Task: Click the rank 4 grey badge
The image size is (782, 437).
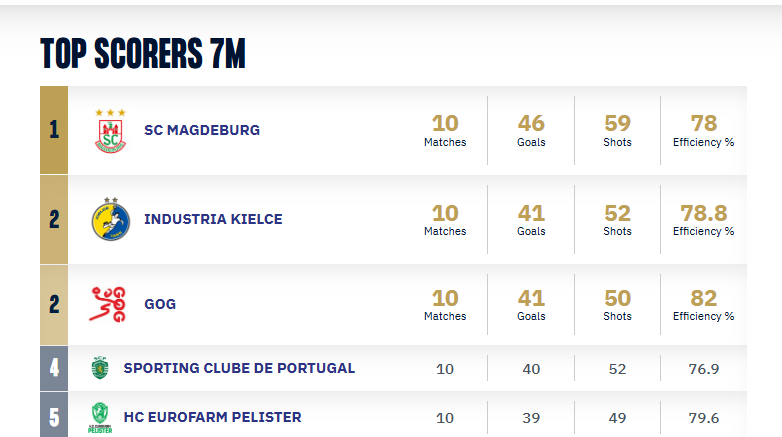Action: coord(54,368)
